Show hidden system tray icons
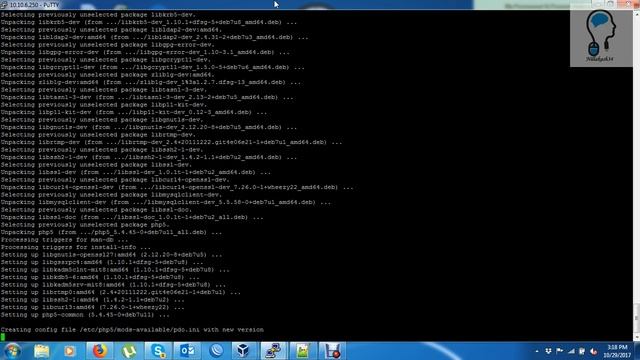The width and height of the screenshot is (640, 360). [537, 351]
